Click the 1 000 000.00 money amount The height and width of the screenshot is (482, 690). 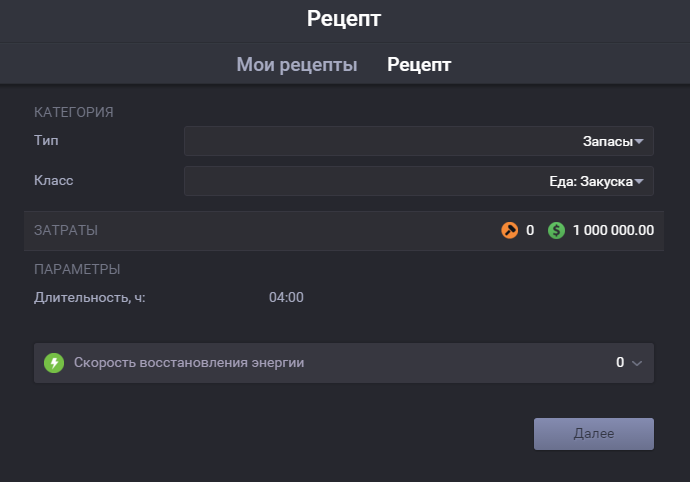click(613, 230)
